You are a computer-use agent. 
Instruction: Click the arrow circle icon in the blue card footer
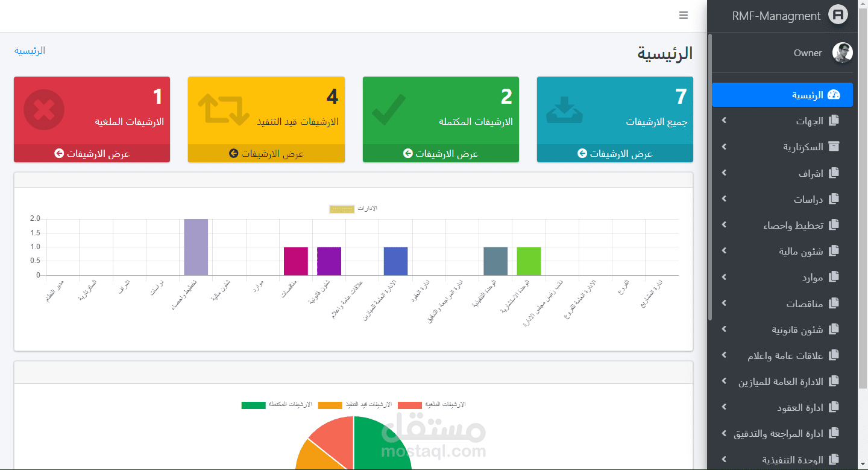pos(582,153)
